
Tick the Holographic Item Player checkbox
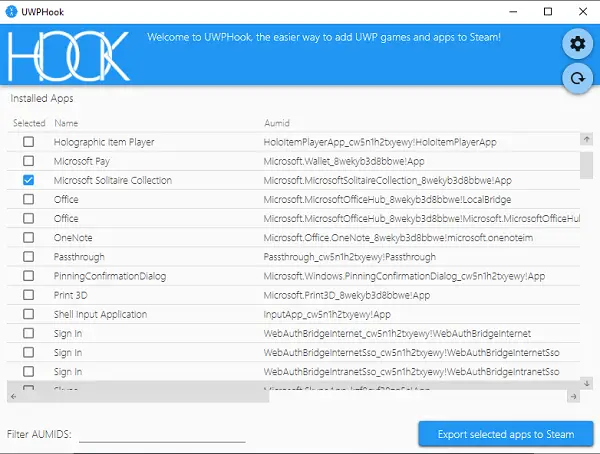(x=28, y=142)
